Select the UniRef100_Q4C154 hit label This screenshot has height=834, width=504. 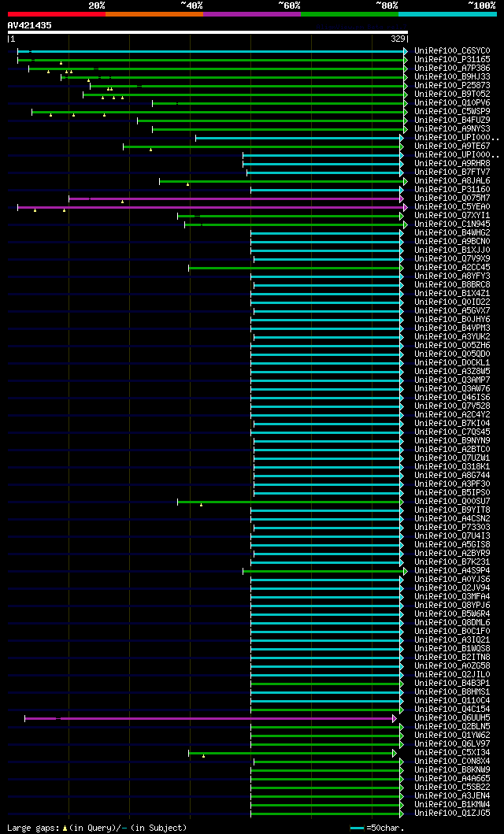pyautogui.click(x=453, y=710)
